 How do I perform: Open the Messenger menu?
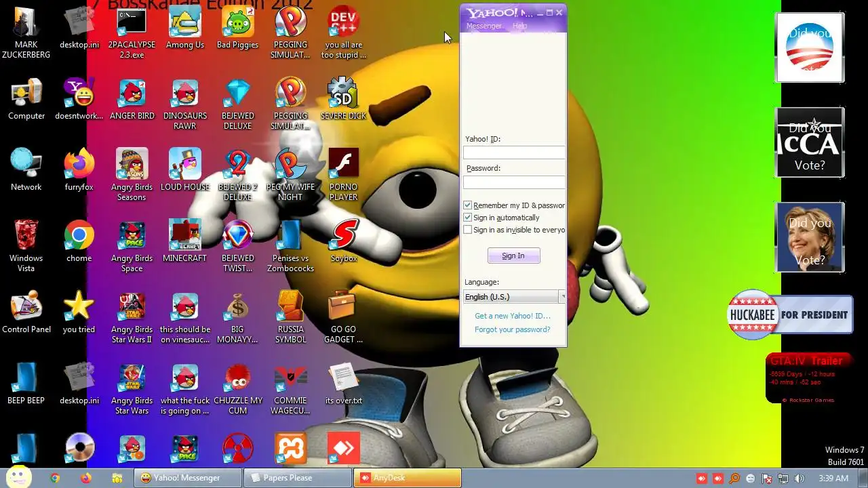(x=484, y=26)
